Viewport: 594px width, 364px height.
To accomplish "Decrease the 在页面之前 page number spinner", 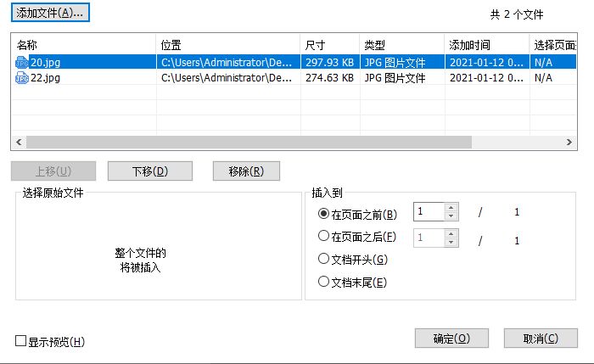I will tap(451, 216).
